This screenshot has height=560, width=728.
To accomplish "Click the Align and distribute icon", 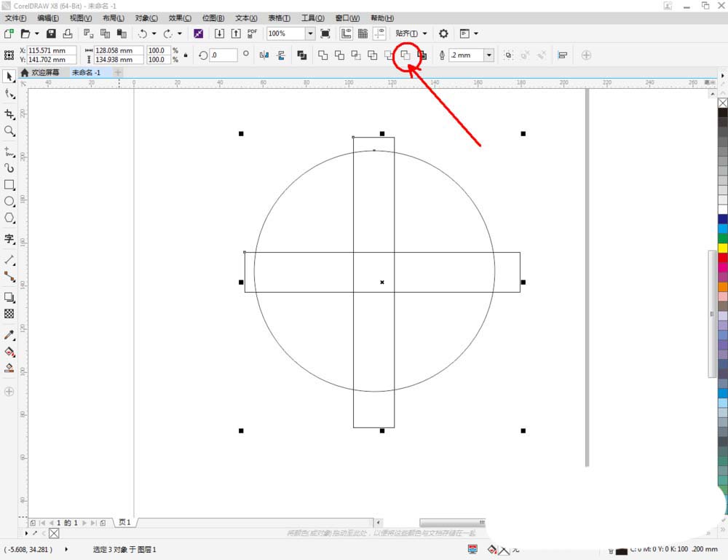I will (562, 55).
